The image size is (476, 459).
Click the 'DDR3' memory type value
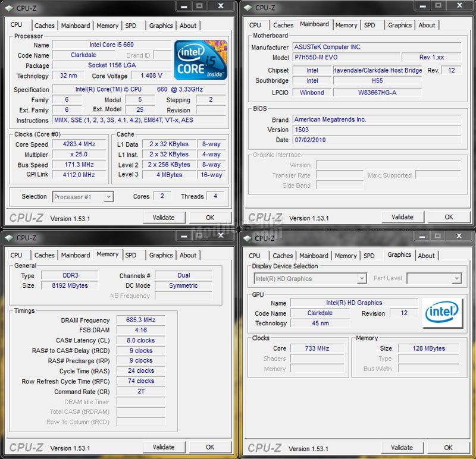click(70, 275)
